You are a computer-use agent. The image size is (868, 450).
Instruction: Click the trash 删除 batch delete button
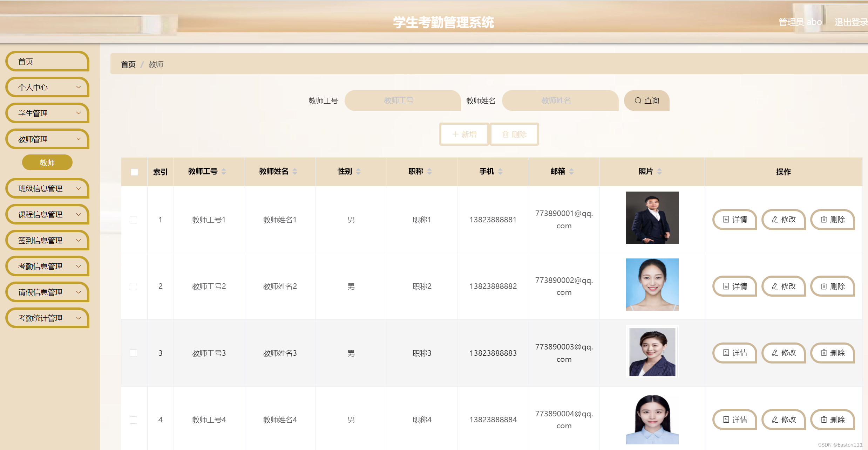[514, 134]
